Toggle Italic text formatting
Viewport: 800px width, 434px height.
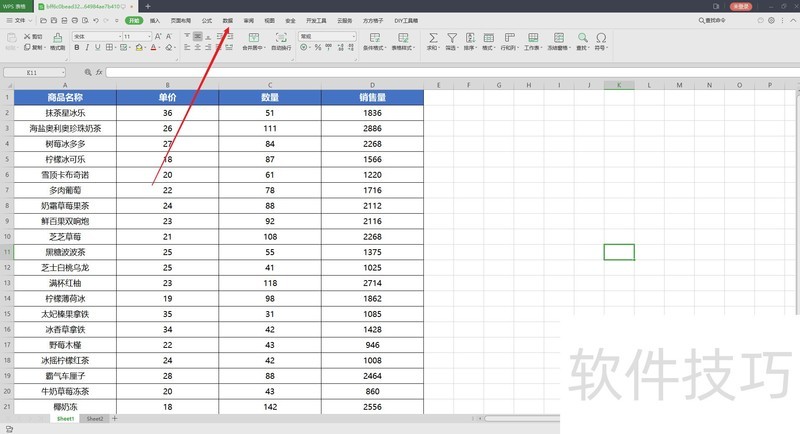87,47
